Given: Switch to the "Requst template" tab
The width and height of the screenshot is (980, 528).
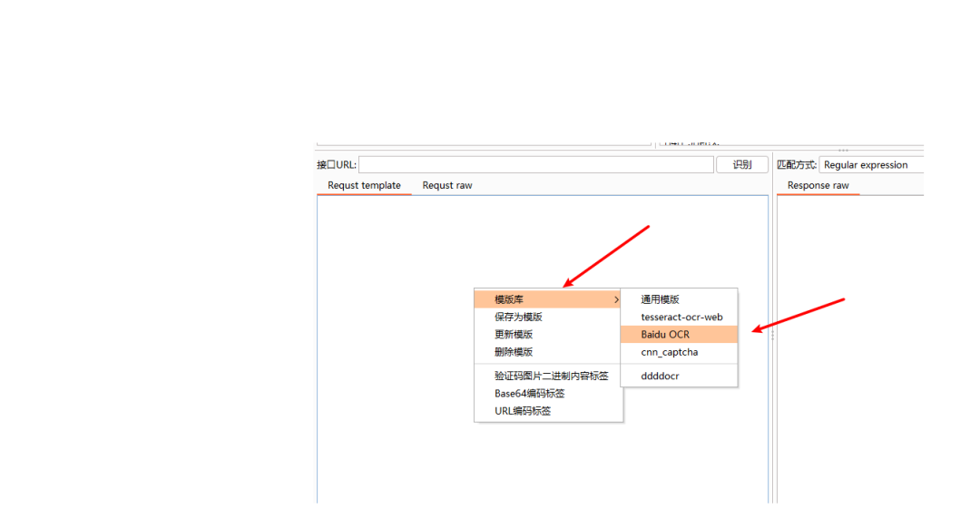Looking at the screenshot, I should [364, 185].
